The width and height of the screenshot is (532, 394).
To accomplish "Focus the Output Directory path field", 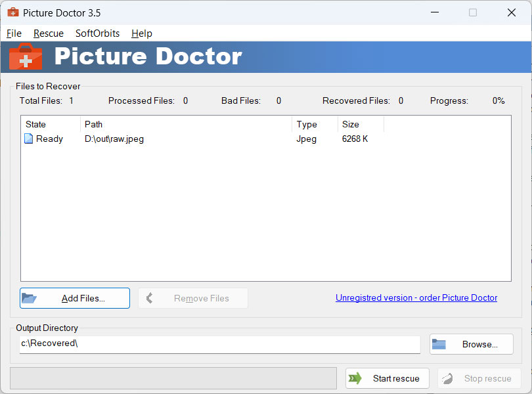I will [220, 344].
